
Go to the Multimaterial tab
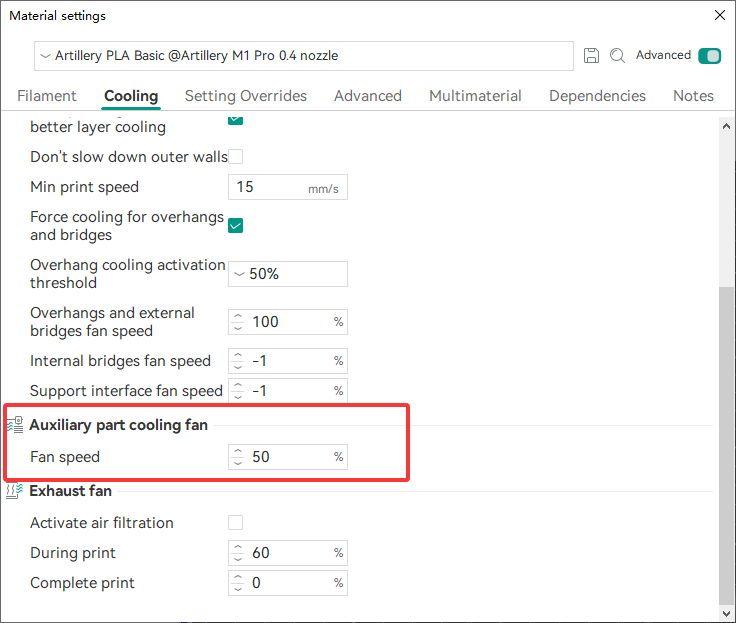click(475, 96)
